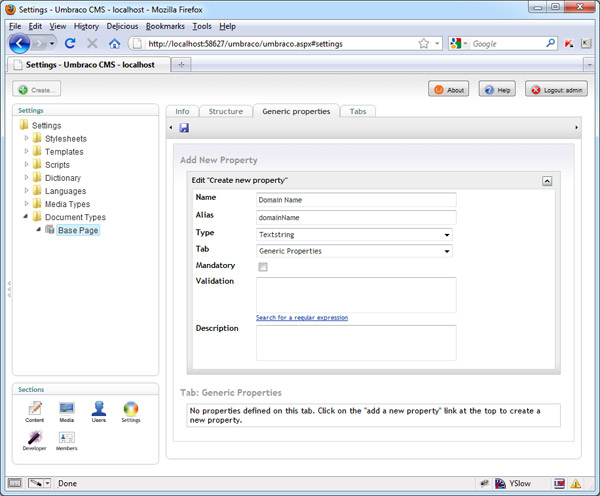
Task: Open the Tools menu
Action: tap(202, 26)
